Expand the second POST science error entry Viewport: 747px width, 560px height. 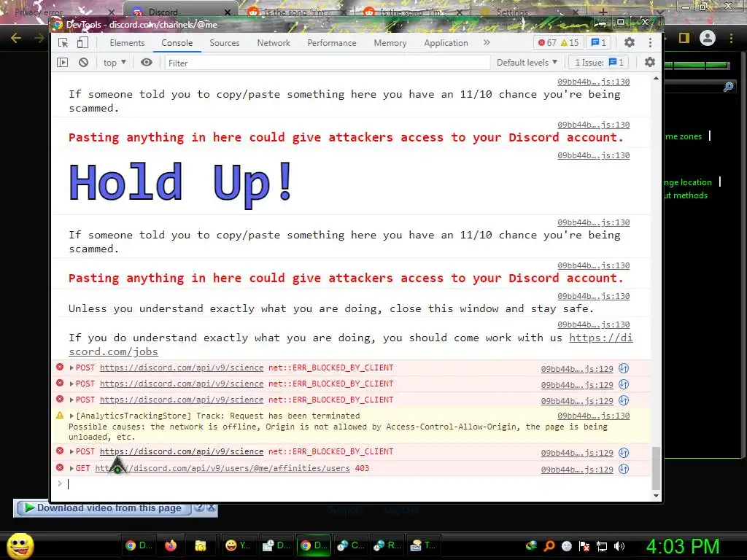(x=71, y=384)
